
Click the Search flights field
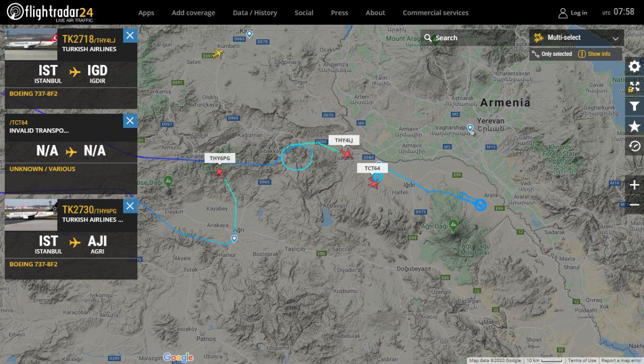pos(468,38)
